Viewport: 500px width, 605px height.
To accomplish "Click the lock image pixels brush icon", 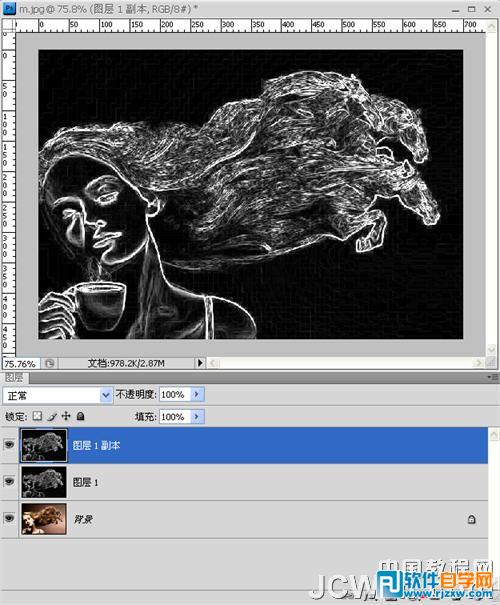I will [52, 416].
